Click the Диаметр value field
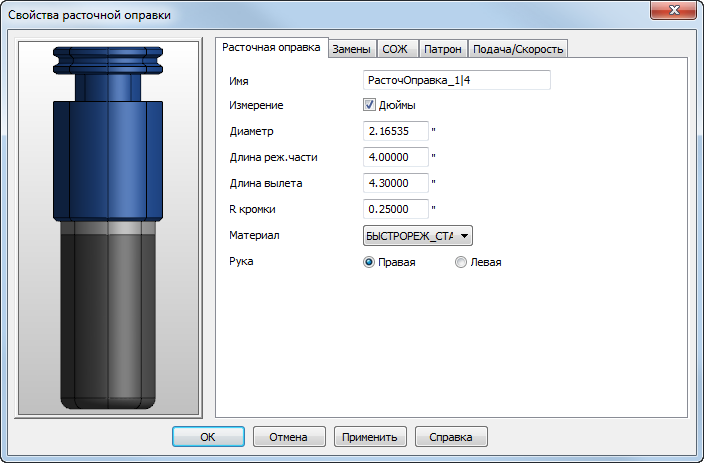This screenshot has width=704, height=463. pos(396,131)
